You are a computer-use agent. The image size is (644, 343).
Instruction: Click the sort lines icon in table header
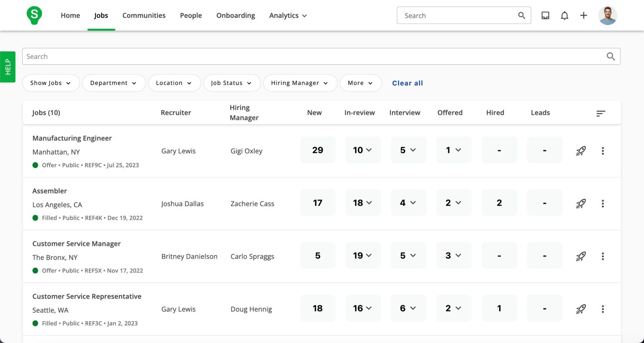(601, 113)
